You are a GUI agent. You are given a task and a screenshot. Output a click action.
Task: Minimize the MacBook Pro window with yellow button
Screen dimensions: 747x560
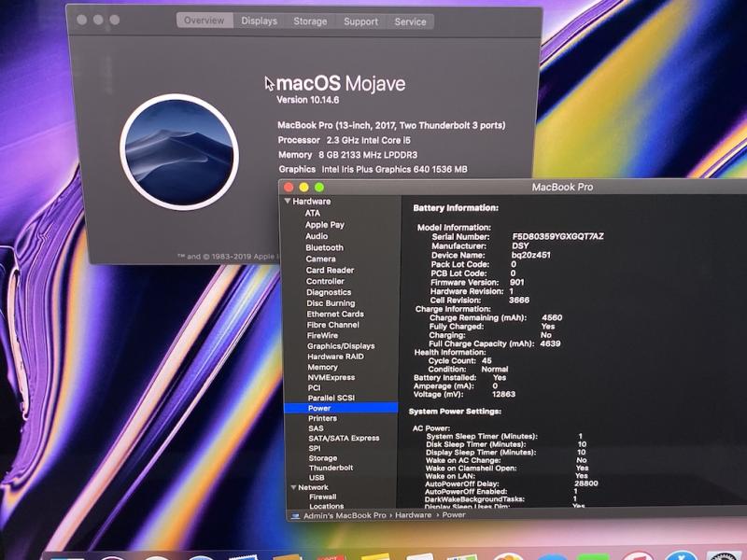[304, 188]
